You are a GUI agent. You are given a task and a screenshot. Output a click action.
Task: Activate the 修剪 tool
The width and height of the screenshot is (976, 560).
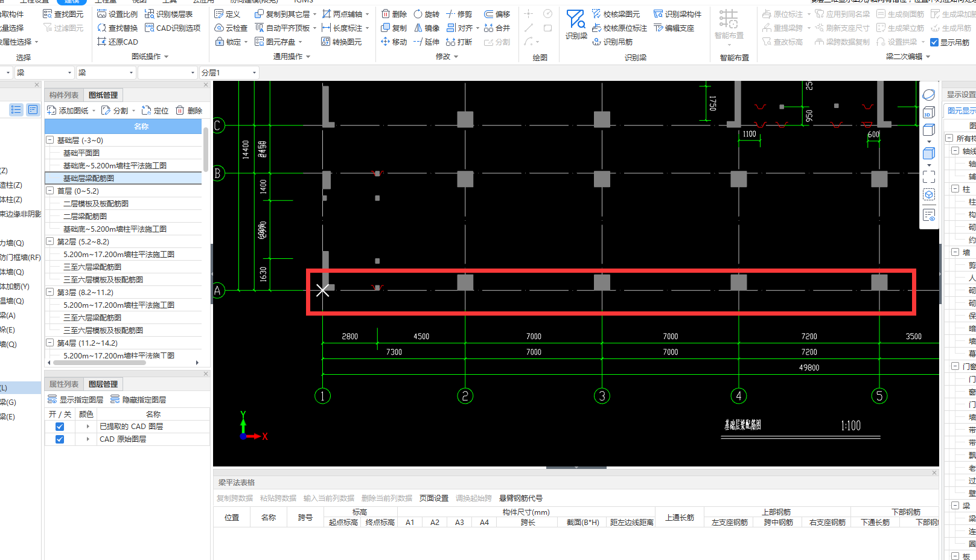[x=459, y=14]
